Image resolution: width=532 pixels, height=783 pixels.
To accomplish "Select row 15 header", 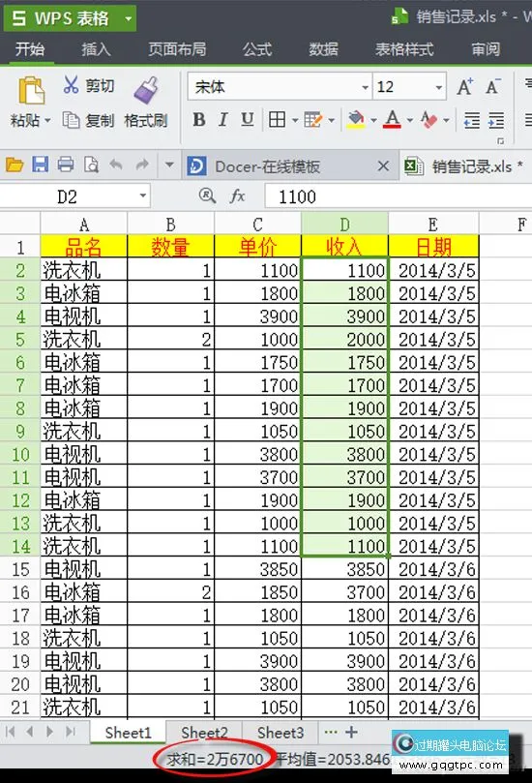I will click(x=20, y=569).
